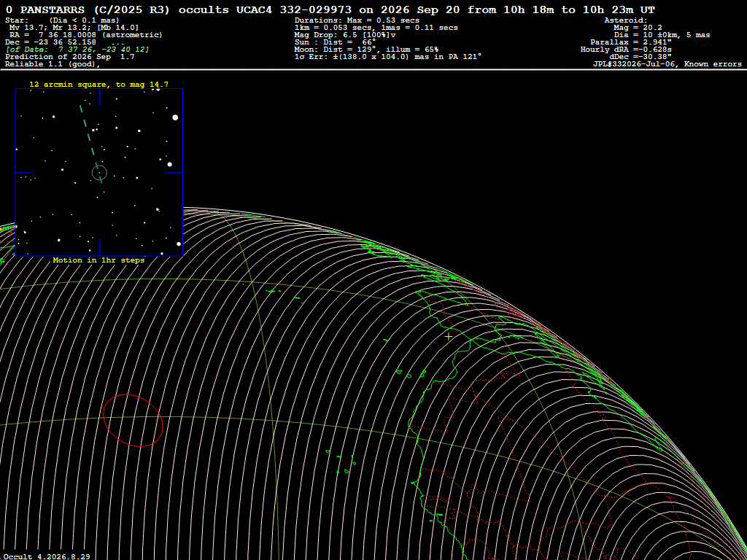Select the Moon distance and illumination line
Image resolution: width=747 pixels, height=560 pixels.
[x=366, y=50]
